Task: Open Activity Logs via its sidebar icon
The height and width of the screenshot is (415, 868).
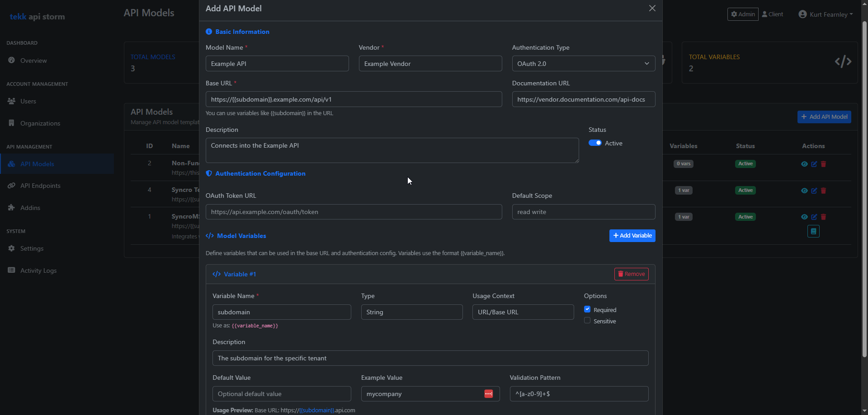Action: [x=11, y=270]
